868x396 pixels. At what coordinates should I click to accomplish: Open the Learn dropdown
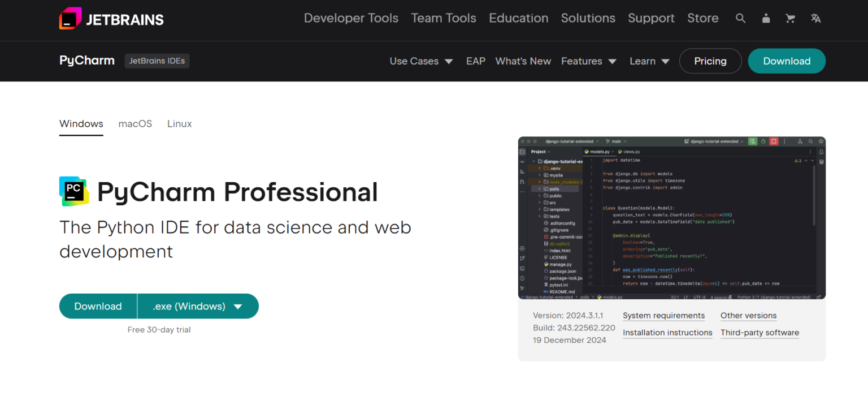pos(649,61)
